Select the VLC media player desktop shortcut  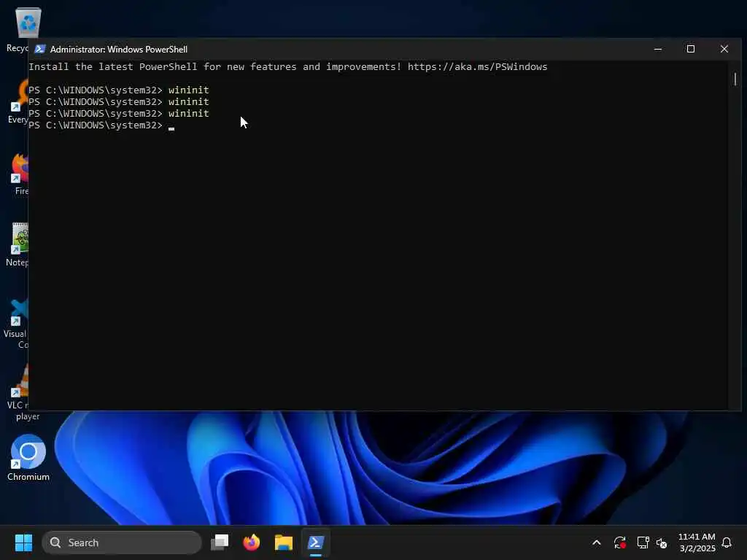(18, 393)
